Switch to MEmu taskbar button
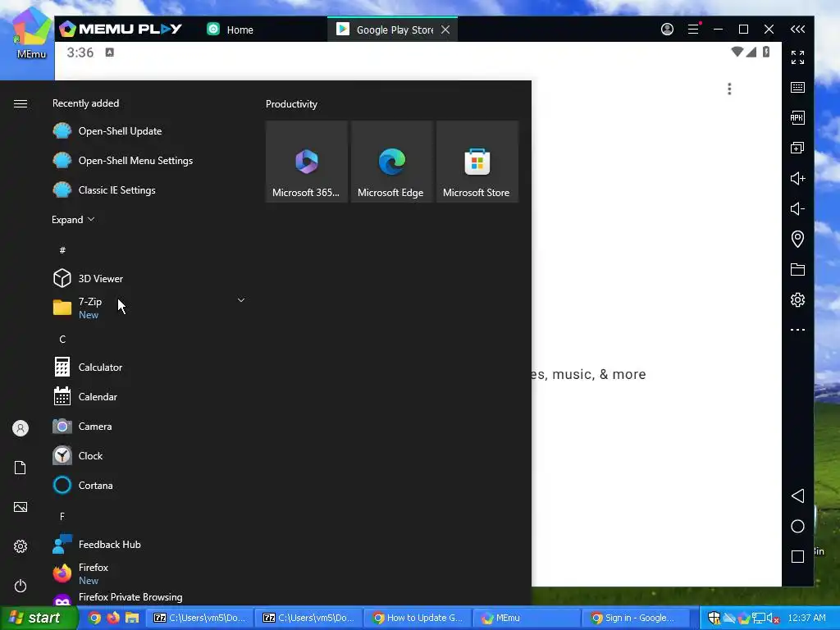 tap(527, 618)
